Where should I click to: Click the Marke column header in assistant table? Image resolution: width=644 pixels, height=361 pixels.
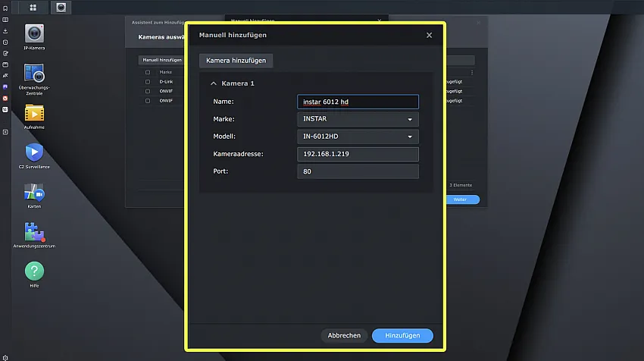[x=165, y=72]
